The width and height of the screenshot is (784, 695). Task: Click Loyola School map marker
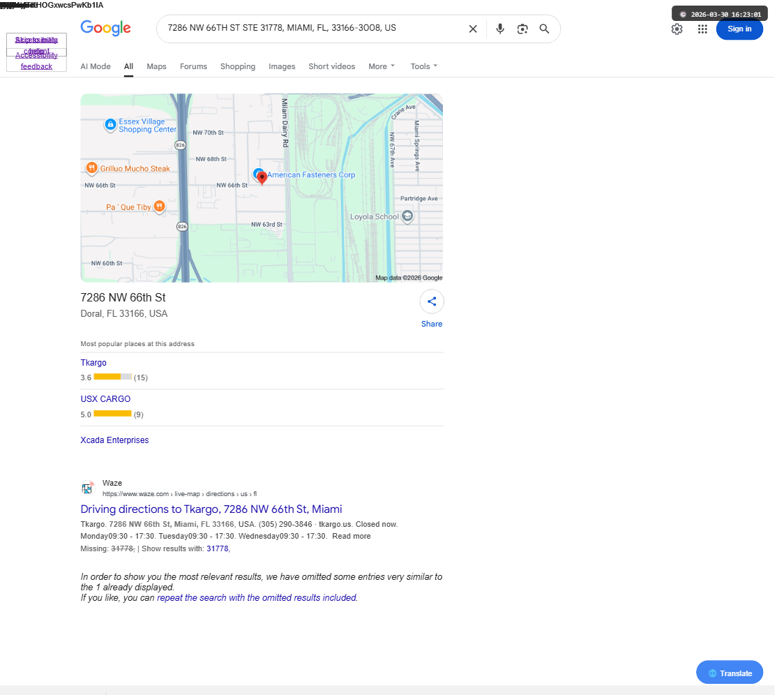(x=407, y=216)
